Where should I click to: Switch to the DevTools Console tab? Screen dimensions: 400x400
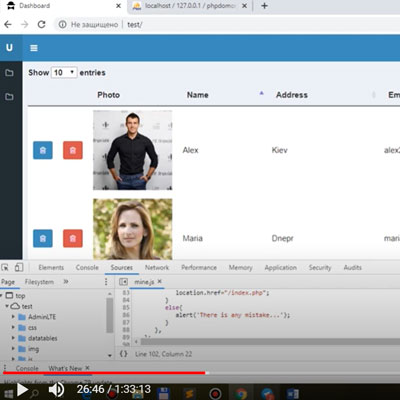(87, 267)
